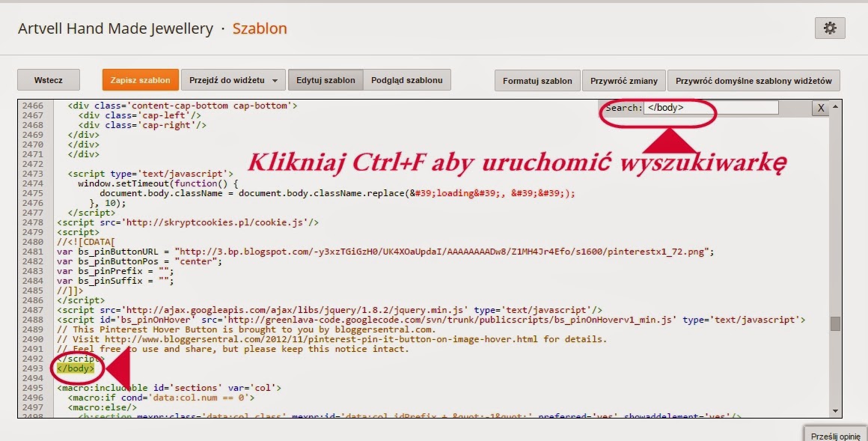Click the macro:else line 2497
868x441 pixels.
(x=103, y=407)
